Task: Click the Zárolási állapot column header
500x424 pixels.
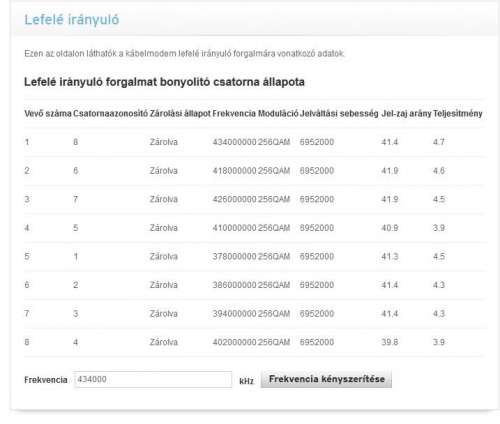Action: click(x=180, y=114)
